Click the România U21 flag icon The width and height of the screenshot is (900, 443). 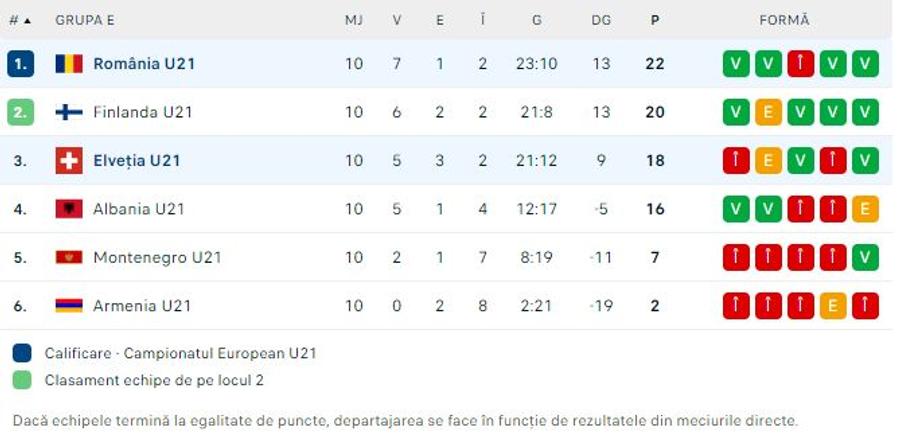pos(69,64)
